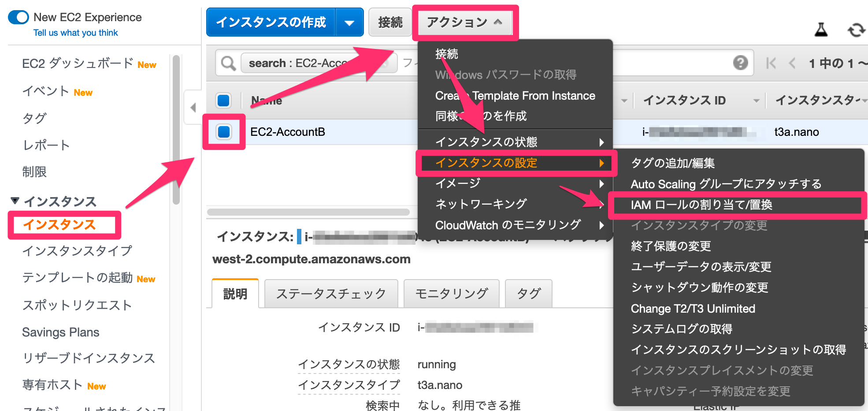This screenshot has width=868, height=411.
Task: Check the select-all checkbox in table header
Action: coord(223,100)
